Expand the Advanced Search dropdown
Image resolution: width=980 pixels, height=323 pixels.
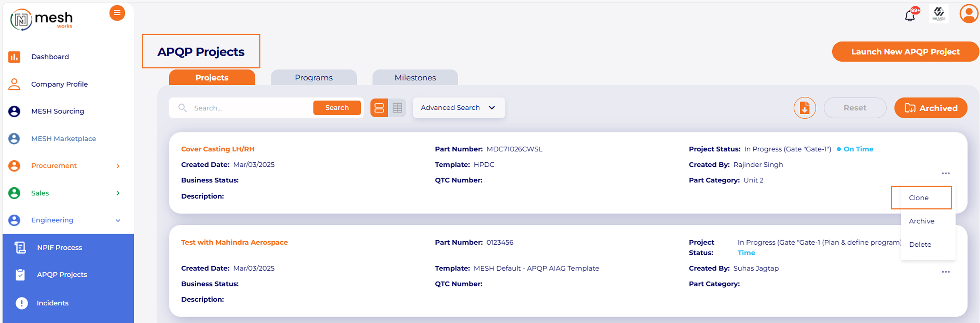coord(458,108)
